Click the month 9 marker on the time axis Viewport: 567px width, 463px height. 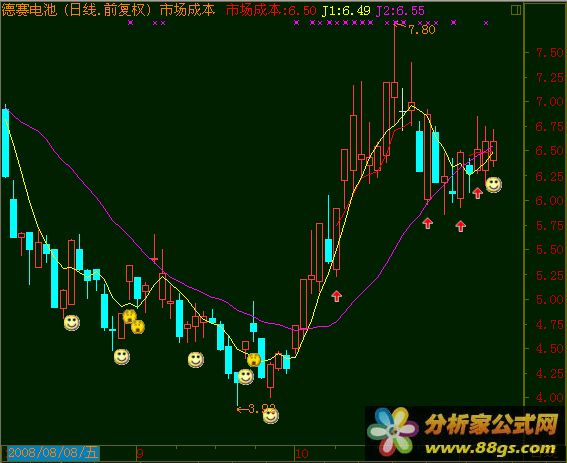(x=140, y=453)
